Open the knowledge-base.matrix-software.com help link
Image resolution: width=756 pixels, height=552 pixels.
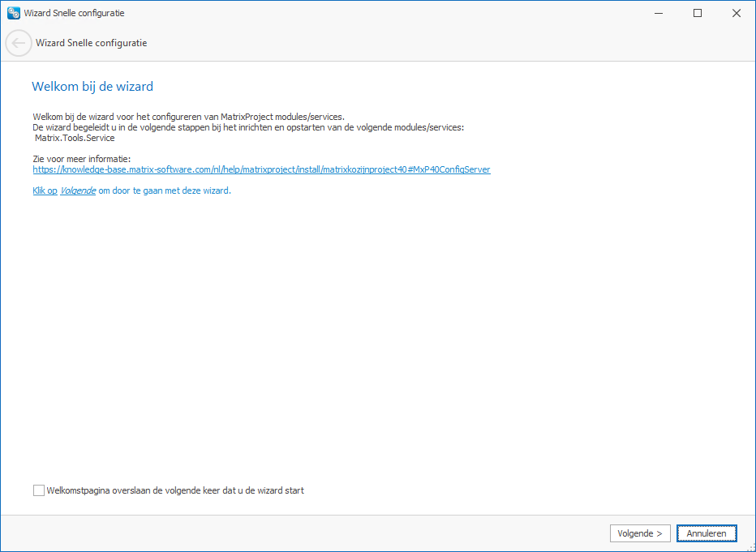pyautogui.click(x=261, y=169)
